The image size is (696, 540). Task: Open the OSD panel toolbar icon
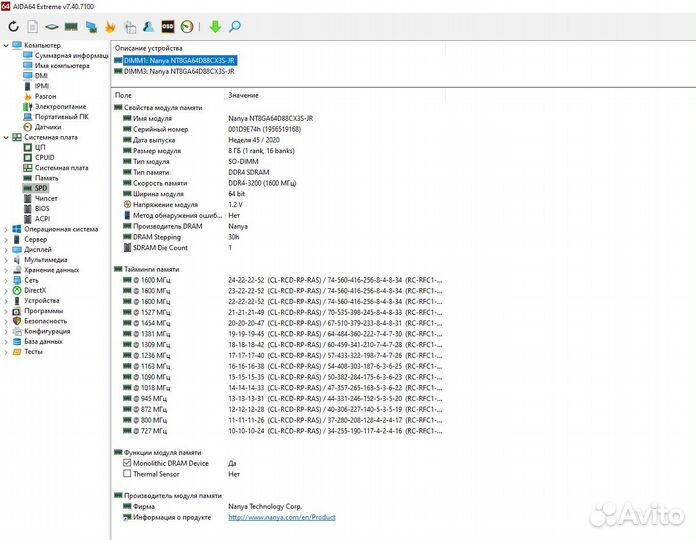(168, 26)
